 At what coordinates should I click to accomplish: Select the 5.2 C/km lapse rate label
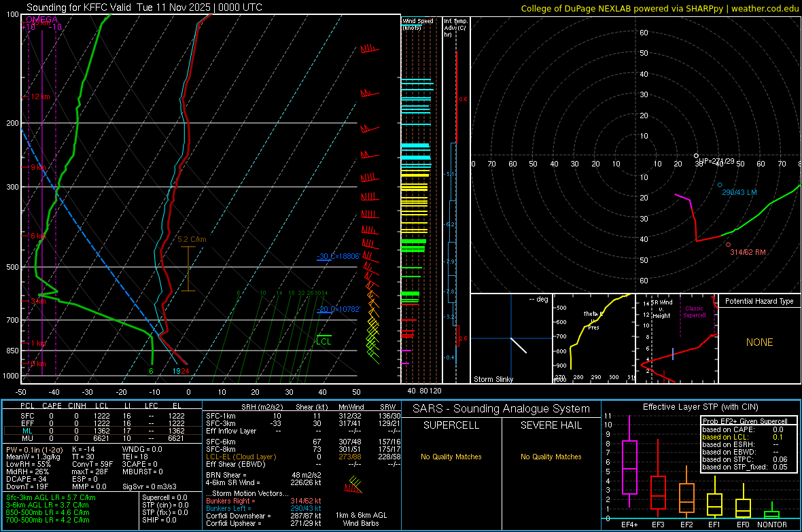click(192, 239)
